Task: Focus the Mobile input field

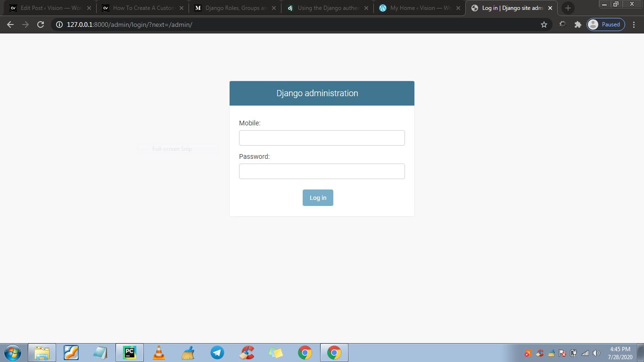Action: coord(322,138)
